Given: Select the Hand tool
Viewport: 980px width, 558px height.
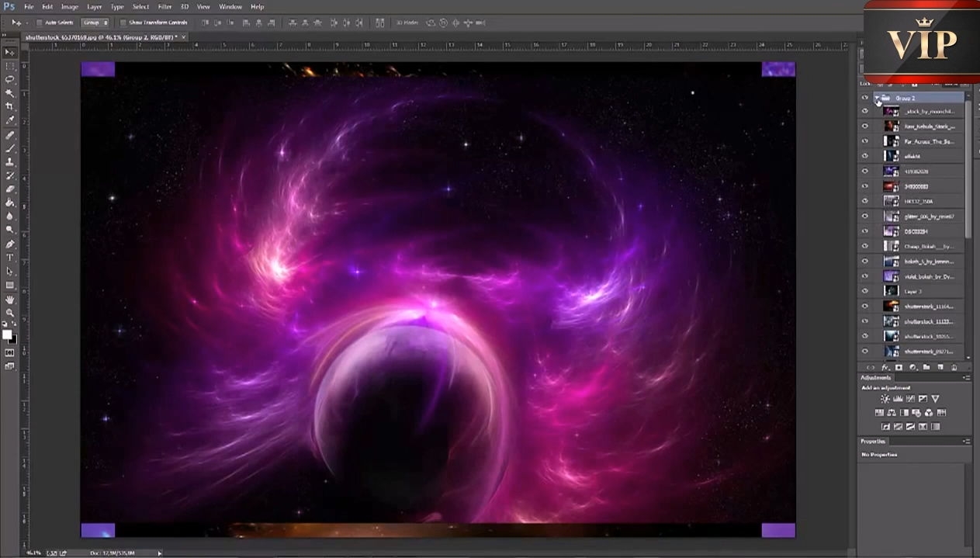Looking at the screenshot, I should click(x=9, y=300).
